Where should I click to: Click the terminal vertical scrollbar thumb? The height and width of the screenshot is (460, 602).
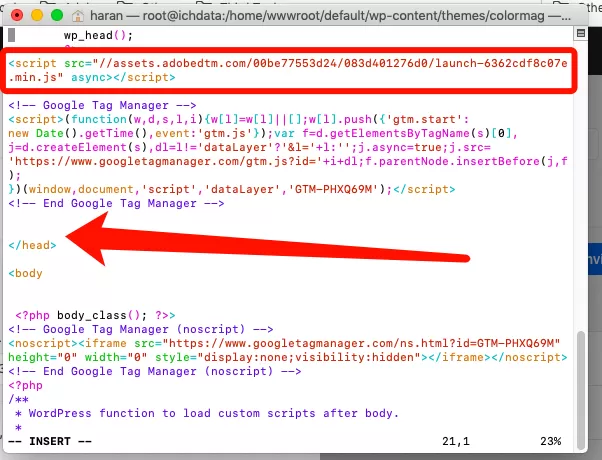[x=581, y=390]
